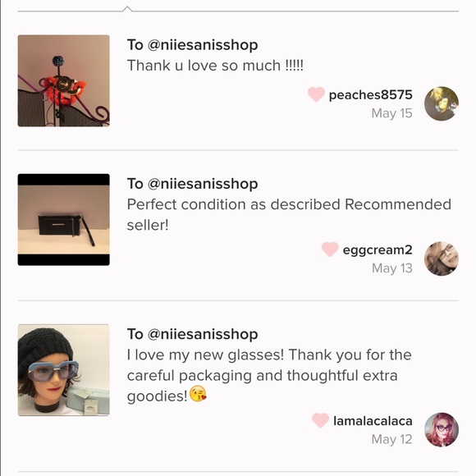Visit the lamalacalaca username link
This screenshot has width=476, height=476.
[x=373, y=421]
